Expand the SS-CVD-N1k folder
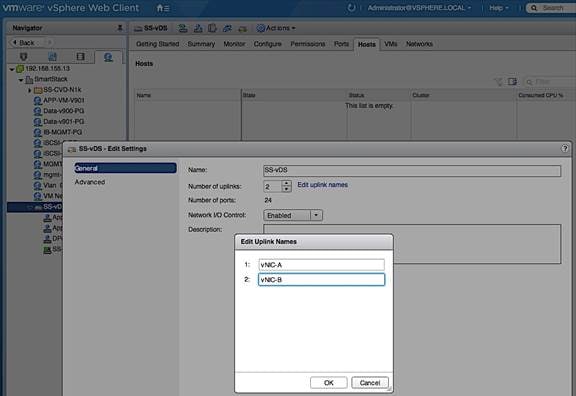Screen dimensions: 576x396 (30, 90)
